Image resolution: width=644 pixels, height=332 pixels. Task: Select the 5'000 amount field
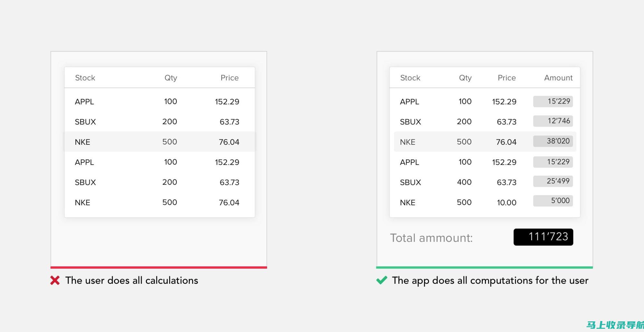tap(553, 201)
